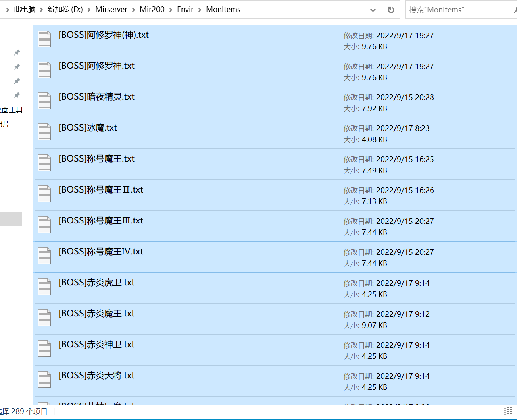Go to 新加卷 (D:) breadcrumb
The height and width of the screenshot is (420, 517).
(x=65, y=10)
